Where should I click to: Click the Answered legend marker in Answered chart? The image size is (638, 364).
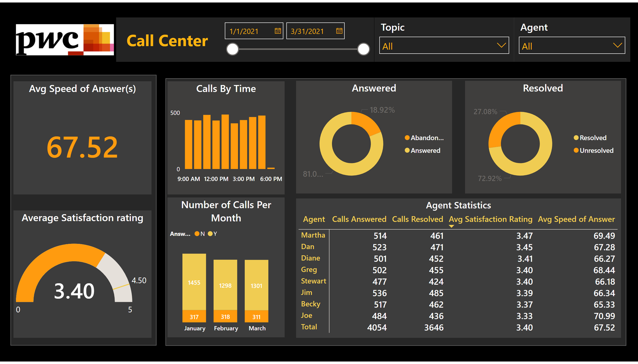tap(407, 150)
